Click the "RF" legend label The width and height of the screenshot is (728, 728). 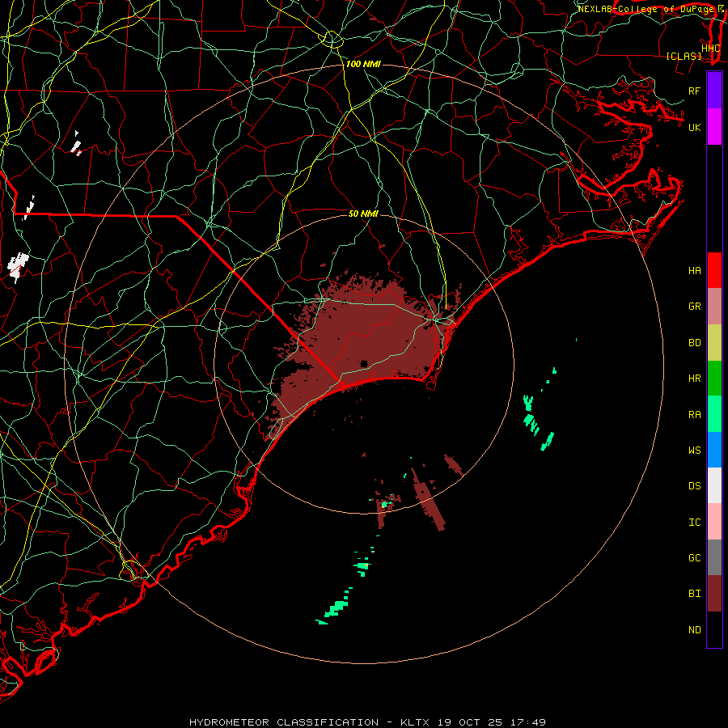[695, 91]
